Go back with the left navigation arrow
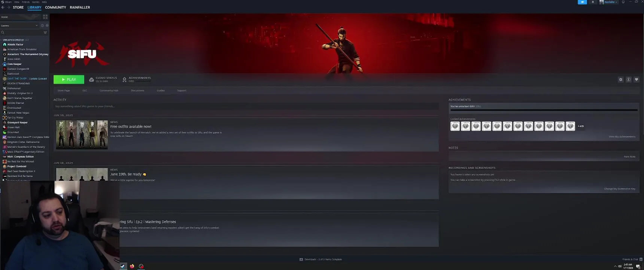Viewport: 644px width, 270px height. pos(3,7)
